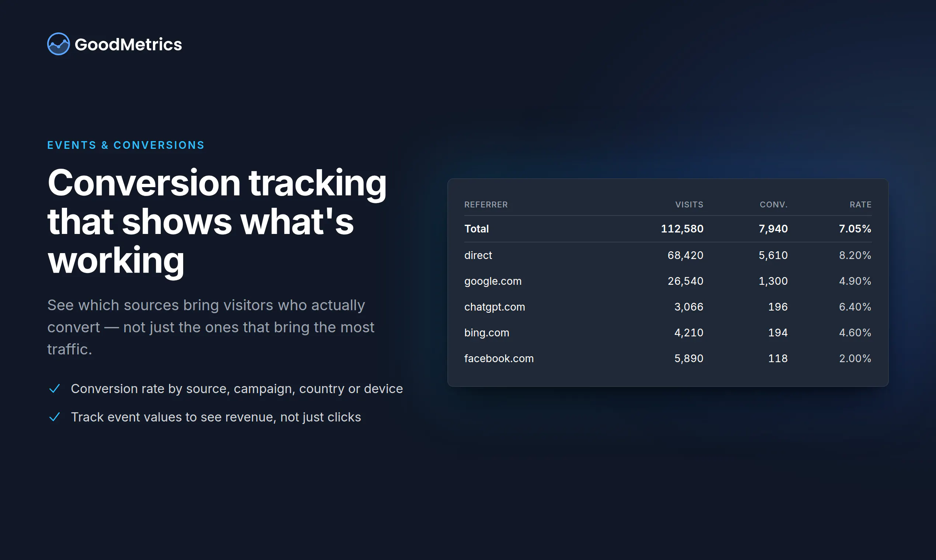Click visits value 26,540

point(685,281)
